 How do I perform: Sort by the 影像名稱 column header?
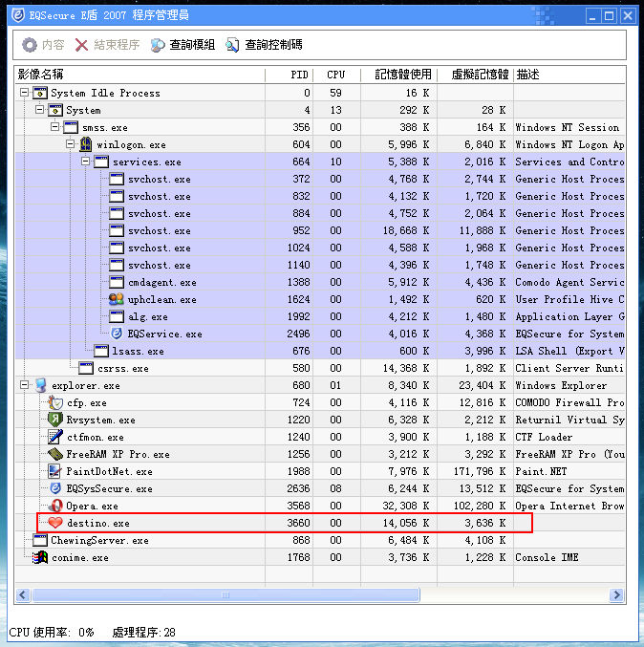(140, 75)
